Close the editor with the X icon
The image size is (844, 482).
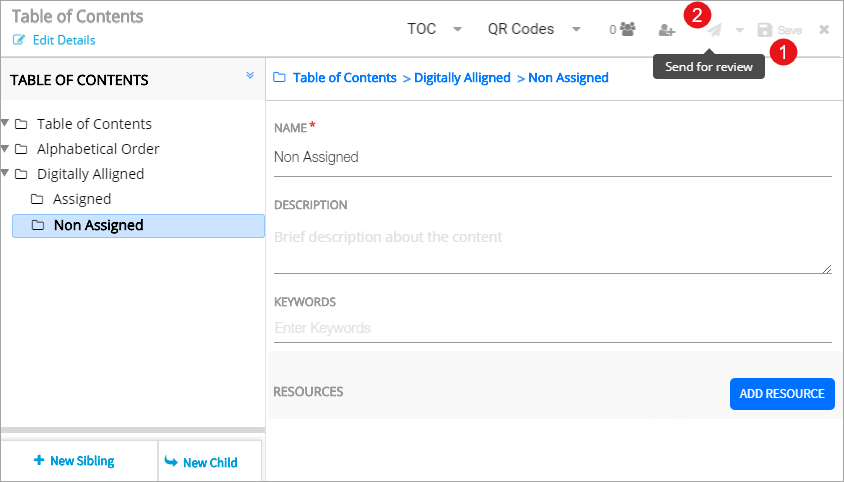coord(824,30)
